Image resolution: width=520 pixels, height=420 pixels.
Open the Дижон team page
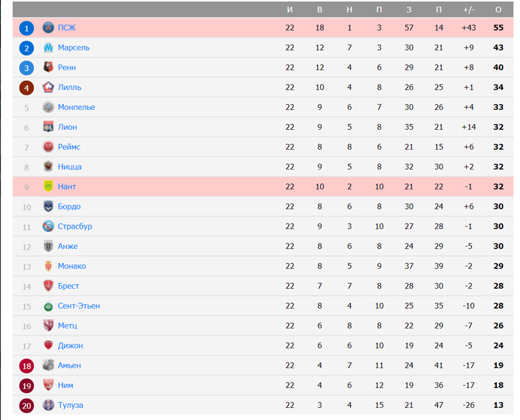[x=70, y=346]
